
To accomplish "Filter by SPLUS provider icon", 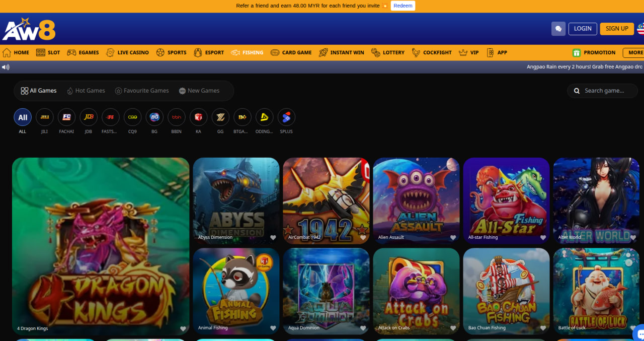I will click(x=286, y=117).
